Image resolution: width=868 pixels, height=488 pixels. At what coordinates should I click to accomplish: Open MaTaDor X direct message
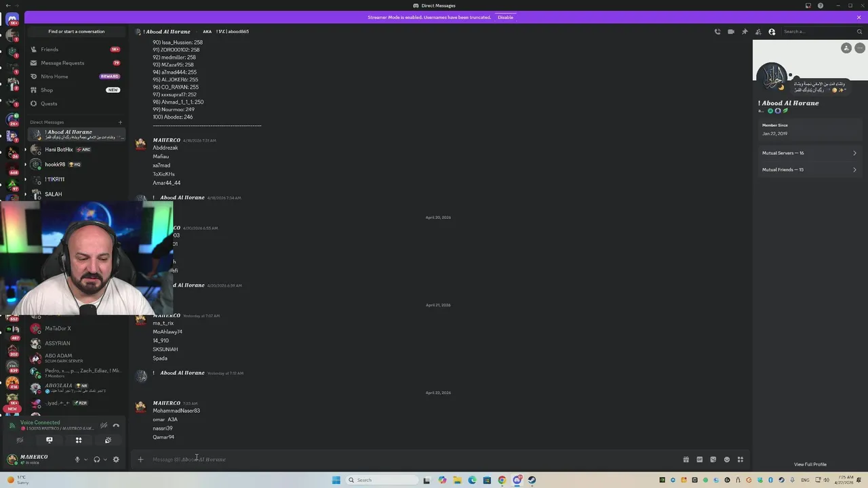pyautogui.click(x=76, y=329)
